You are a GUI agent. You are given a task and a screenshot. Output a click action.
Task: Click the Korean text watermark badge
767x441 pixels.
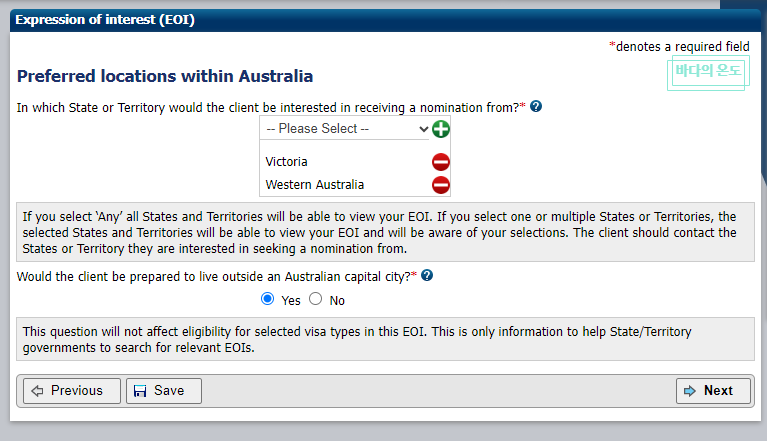(706, 72)
